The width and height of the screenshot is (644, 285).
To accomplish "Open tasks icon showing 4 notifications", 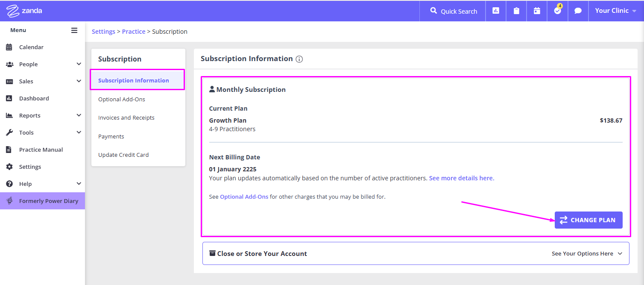I will click(x=557, y=11).
